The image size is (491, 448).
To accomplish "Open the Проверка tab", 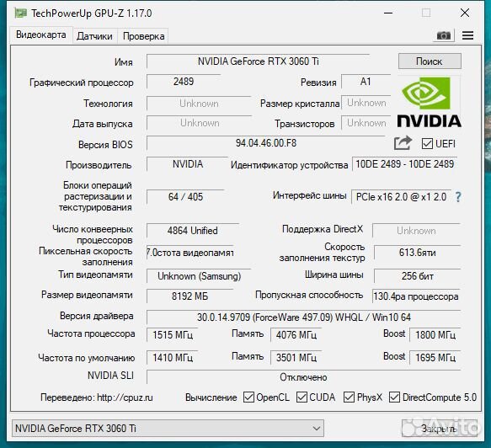I will click(x=143, y=36).
